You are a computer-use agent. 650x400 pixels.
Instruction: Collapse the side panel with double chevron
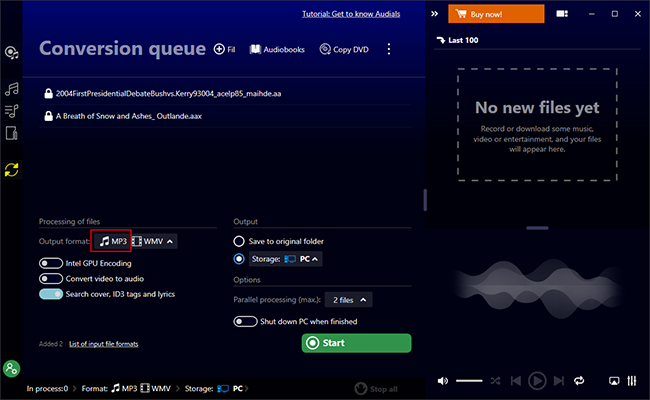[434, 14]
